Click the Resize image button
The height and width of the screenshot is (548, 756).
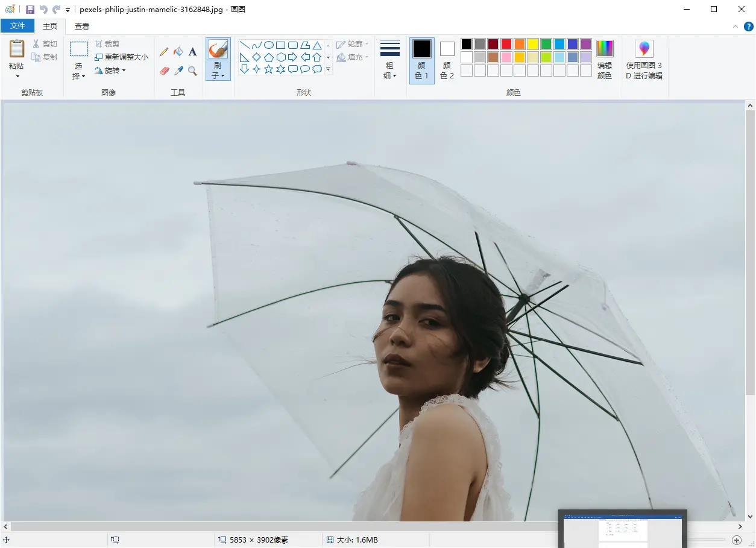point(121,57)
